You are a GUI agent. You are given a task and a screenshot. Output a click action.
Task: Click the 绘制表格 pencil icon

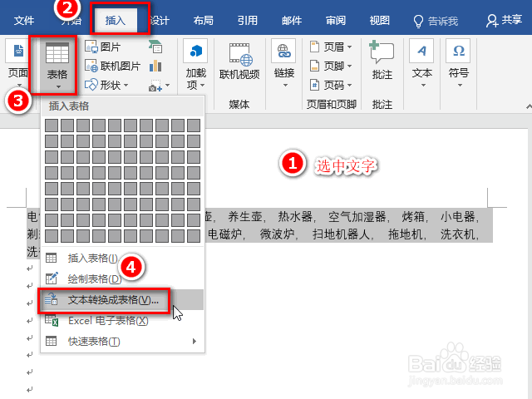pyautogui.click(x=52, y=278)
